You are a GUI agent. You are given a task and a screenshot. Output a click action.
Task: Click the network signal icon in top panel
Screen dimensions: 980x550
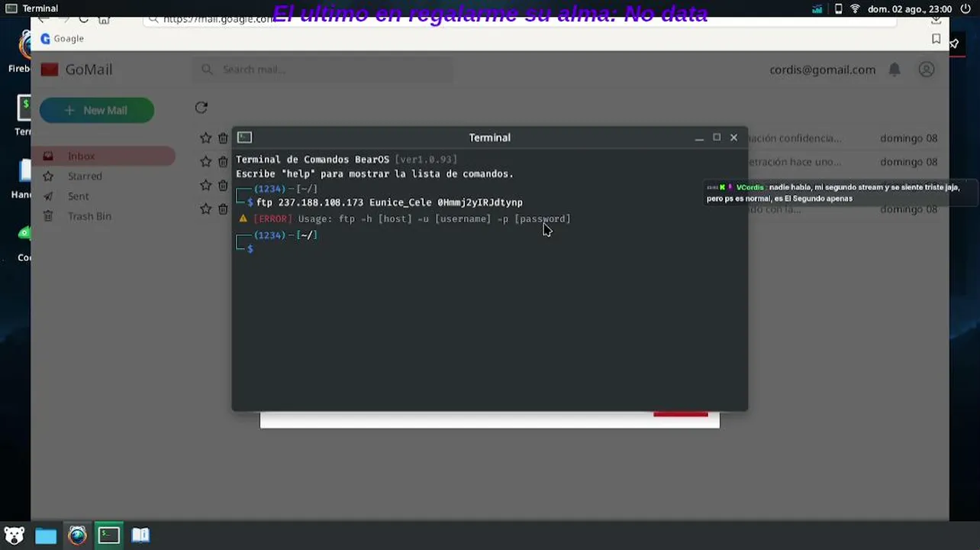(817, 9)
